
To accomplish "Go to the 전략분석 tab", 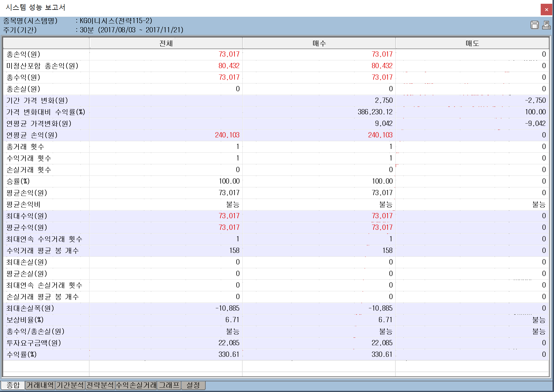I will point(100,385).
